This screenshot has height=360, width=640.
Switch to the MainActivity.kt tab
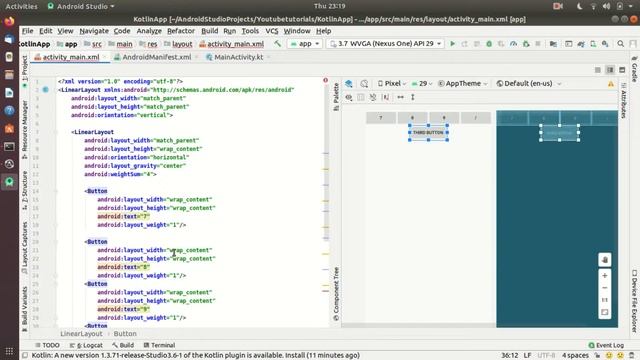(x=238, y=57)
